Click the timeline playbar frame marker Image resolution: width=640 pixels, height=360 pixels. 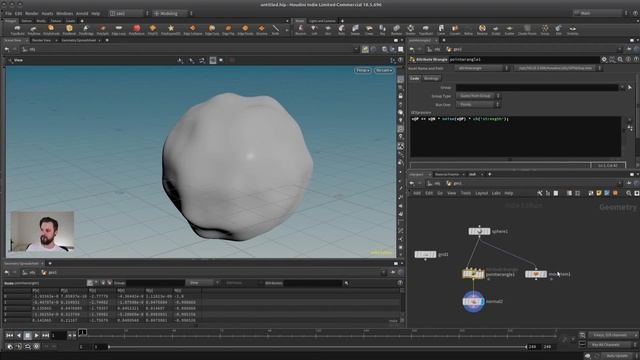[82, 332]
